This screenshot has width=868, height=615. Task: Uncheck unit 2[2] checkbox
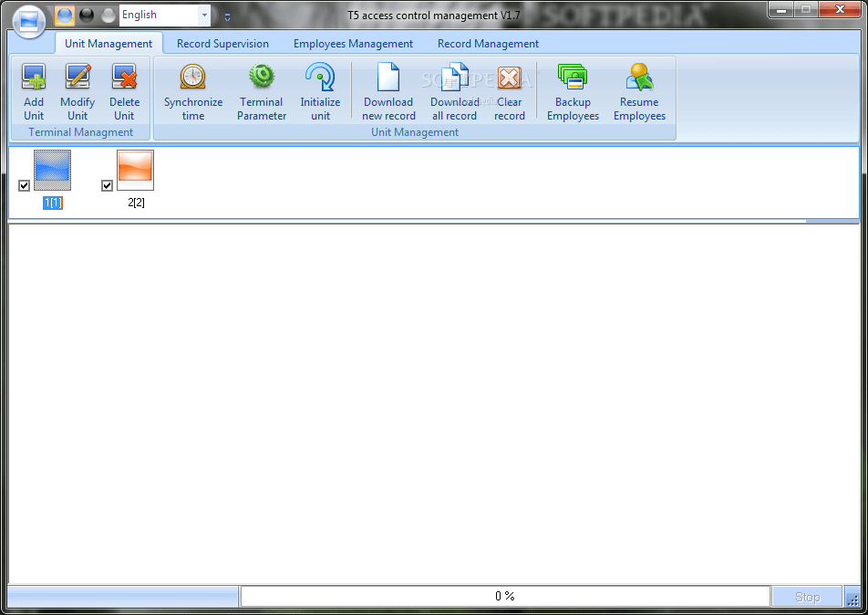point(107,185)
